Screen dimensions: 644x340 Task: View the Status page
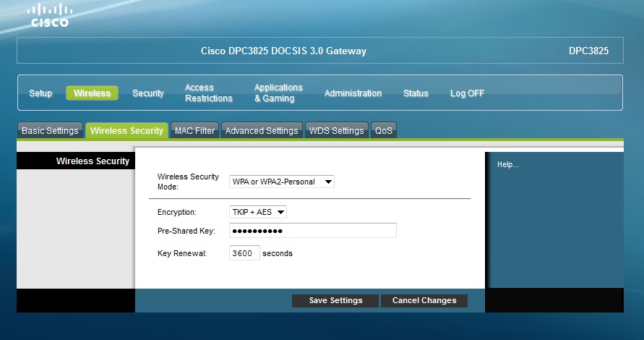(x=416, y=93)
